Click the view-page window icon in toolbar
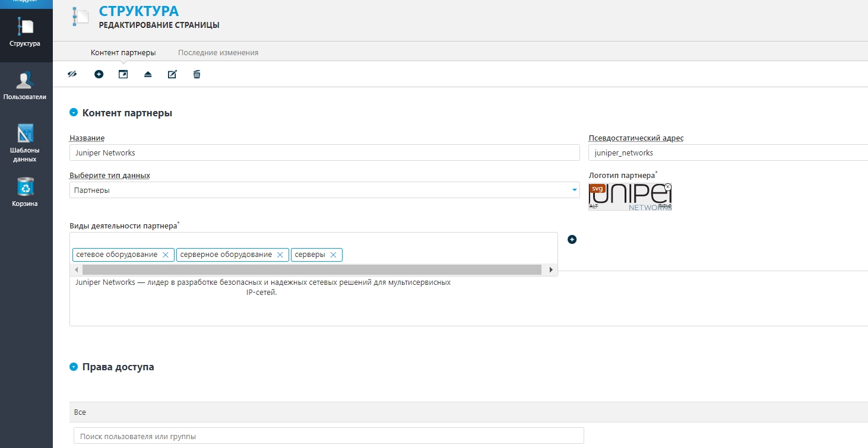The image size is (868, 448). click(123, 74)
